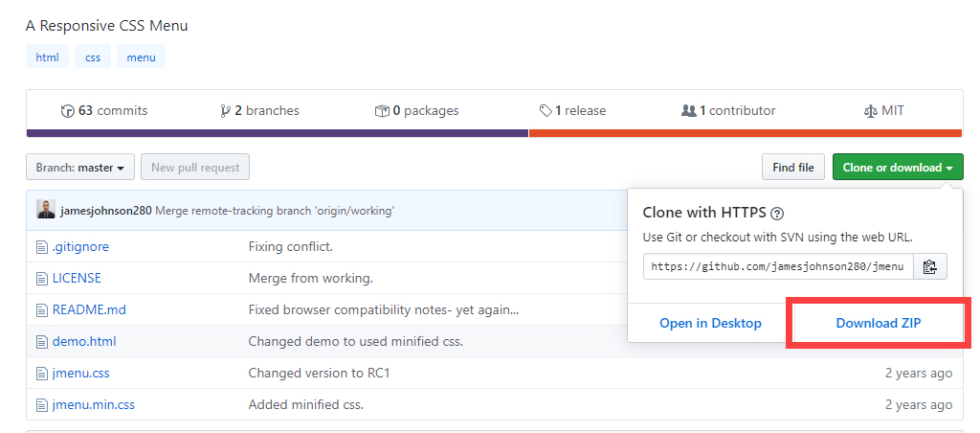Click the packages box icon

[382, 111]
